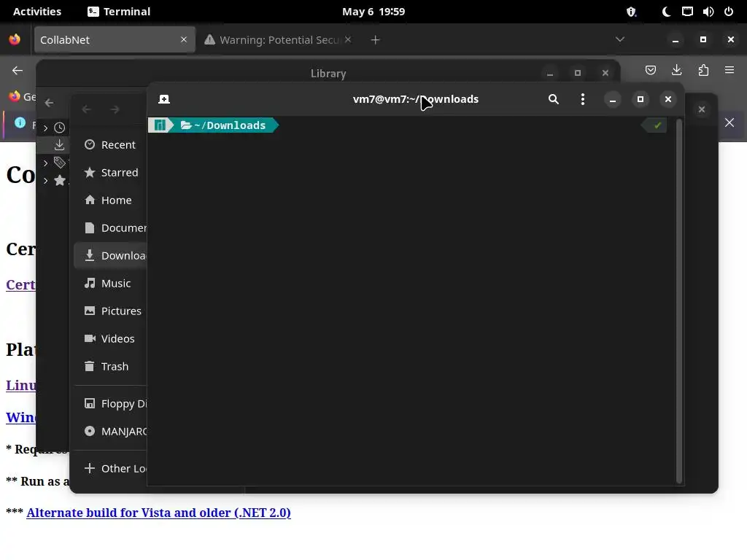Click Firefox back arrow
747x560 pixels.
pos(18,71)
